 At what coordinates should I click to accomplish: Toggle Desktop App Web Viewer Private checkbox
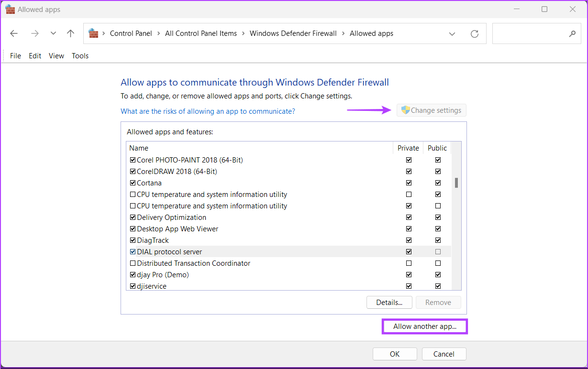(409, 229)
